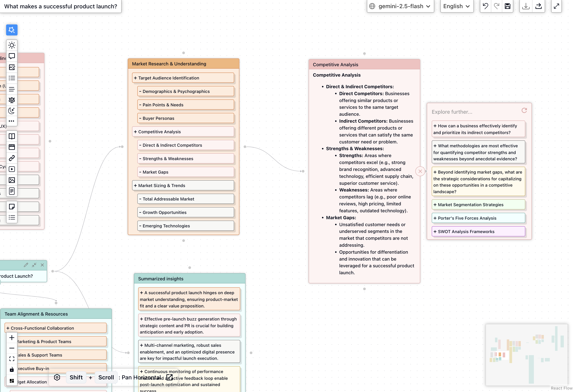Open the gemini-2.5-flash model dropdown

pyautogui.click(x=400, y=6)
